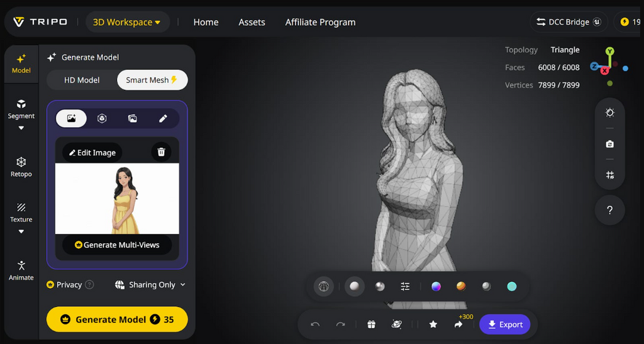Go to the Home page
Image resolution: width=644 pixels, height=344 pixels.
point(206,22)
